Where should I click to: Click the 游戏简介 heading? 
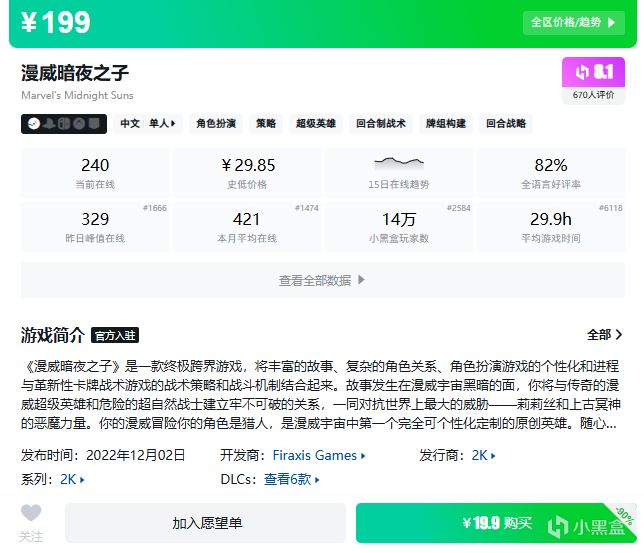point(53,335)
